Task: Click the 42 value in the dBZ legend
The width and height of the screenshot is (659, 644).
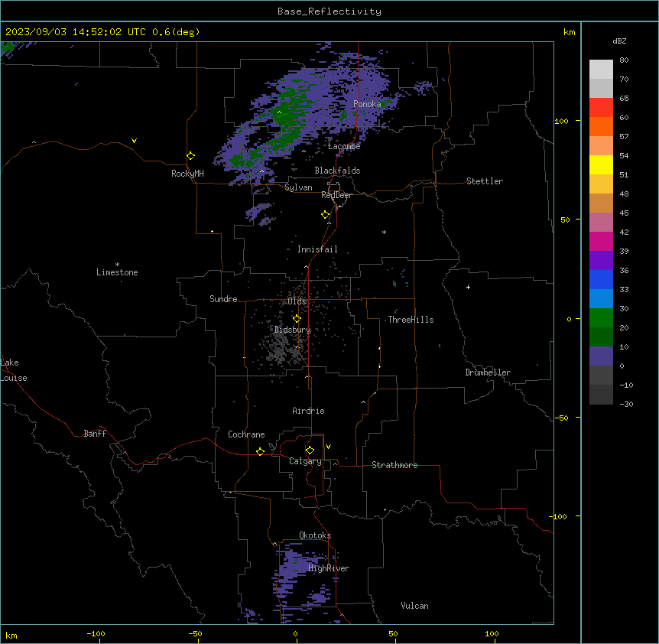Action: 624,232
